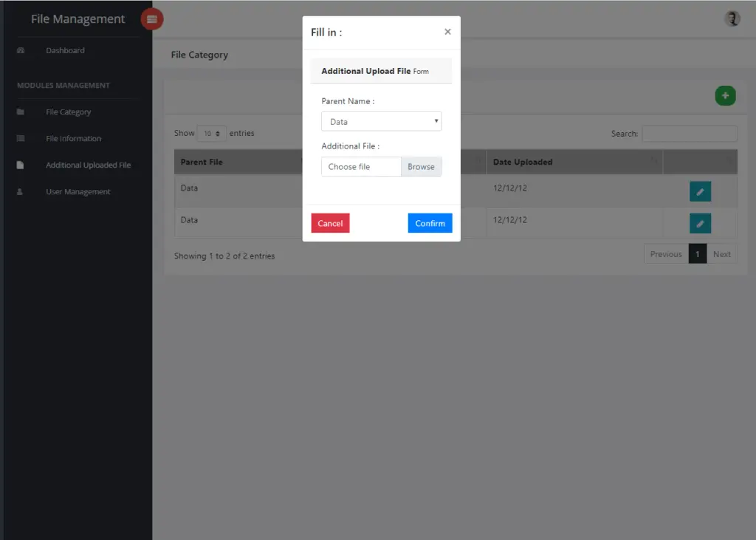Edit the first Data row with pencil icon
The image size is (756, 540).
tap(700, 191)
